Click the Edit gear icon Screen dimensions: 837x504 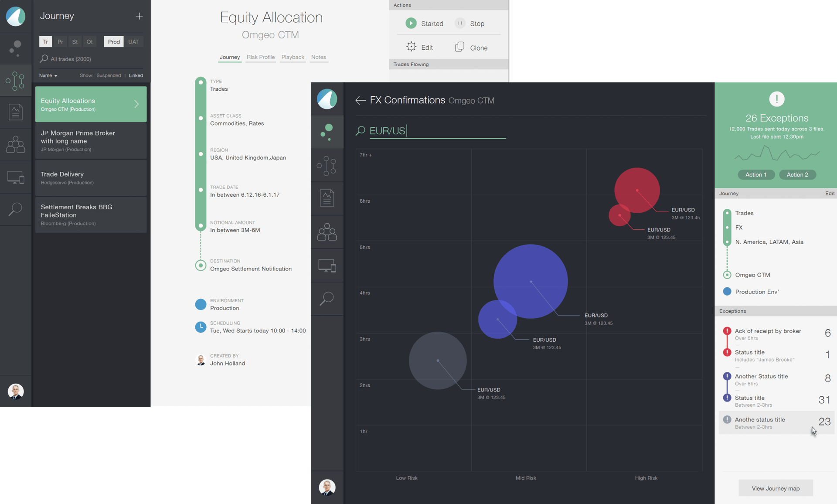pyautogui.click(x=411, y=47)
